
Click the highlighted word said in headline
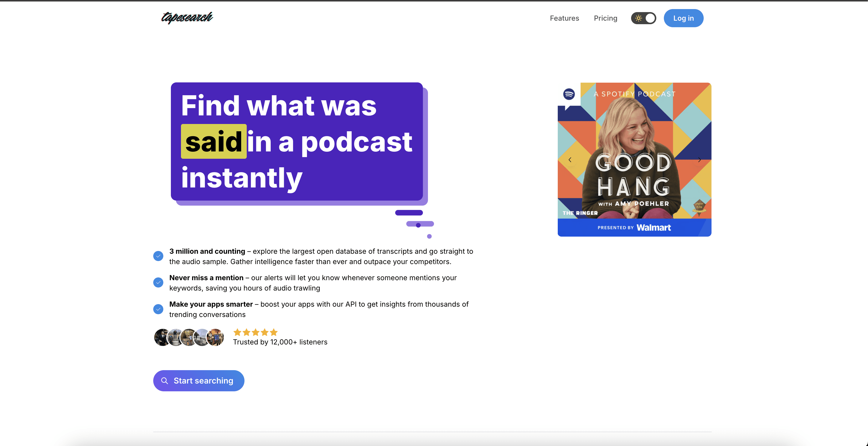coord(214,142)
